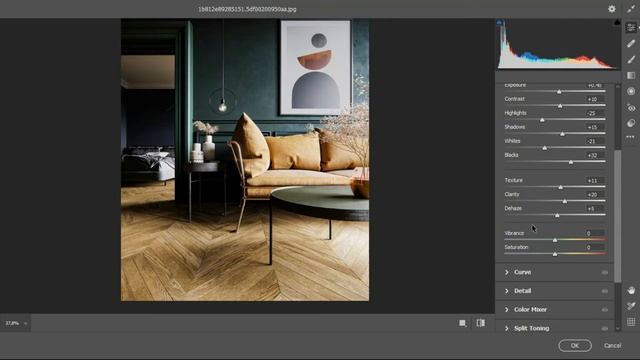This screenshot has height=360, width=640.
Task: Click the image filename in title bar
Action: click(x=247, y=9)
